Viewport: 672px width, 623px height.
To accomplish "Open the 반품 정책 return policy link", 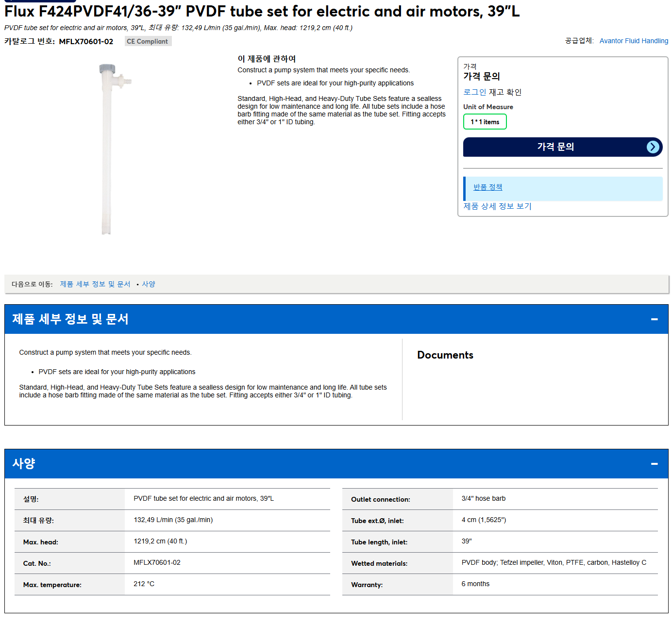I will [487, 187].
